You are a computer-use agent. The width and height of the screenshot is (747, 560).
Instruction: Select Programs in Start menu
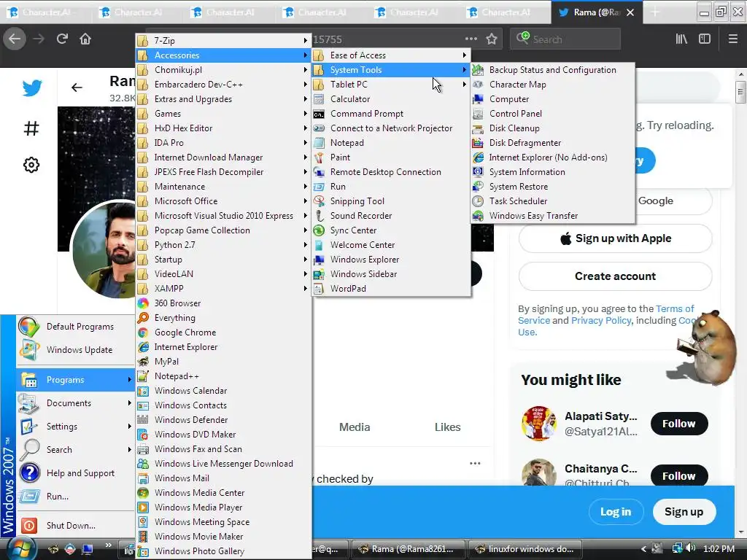[x=75, y=379]
